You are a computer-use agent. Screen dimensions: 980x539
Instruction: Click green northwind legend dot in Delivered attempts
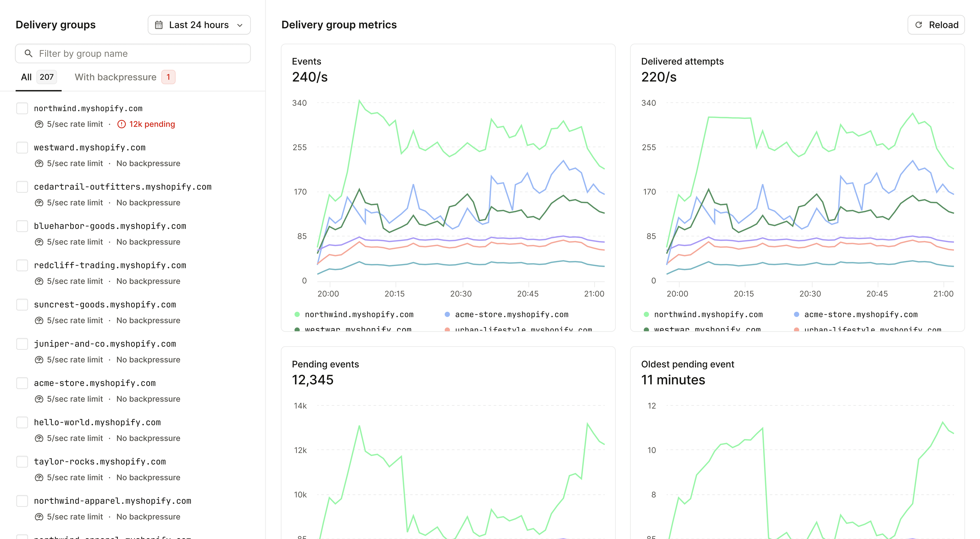[x=646, y=315]
